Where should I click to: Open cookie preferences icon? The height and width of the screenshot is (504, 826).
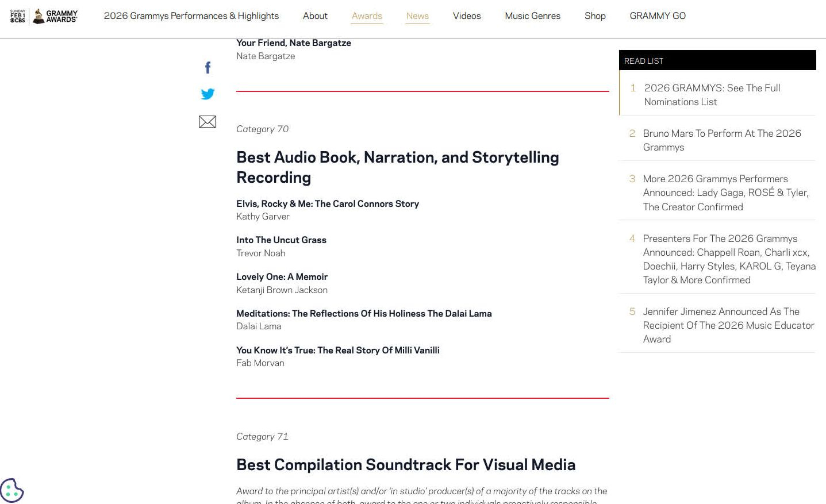(x=11, y=490)
